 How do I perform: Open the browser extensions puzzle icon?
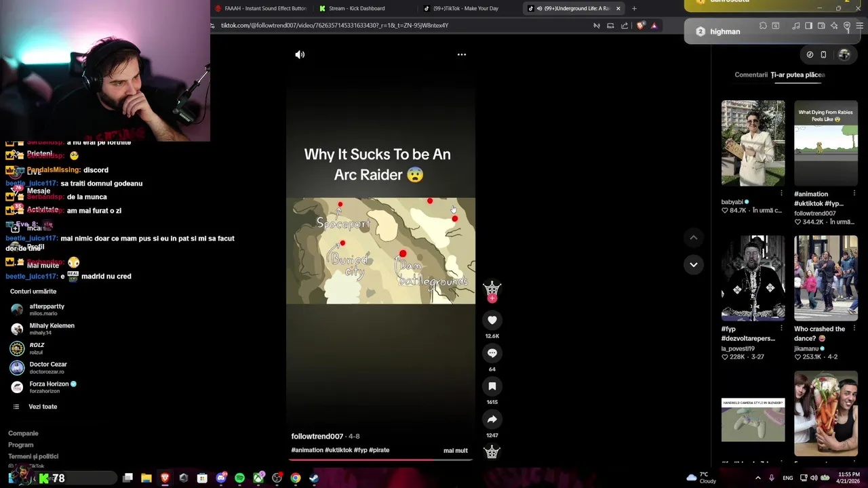pyautogui.click(x=763, y=26)
